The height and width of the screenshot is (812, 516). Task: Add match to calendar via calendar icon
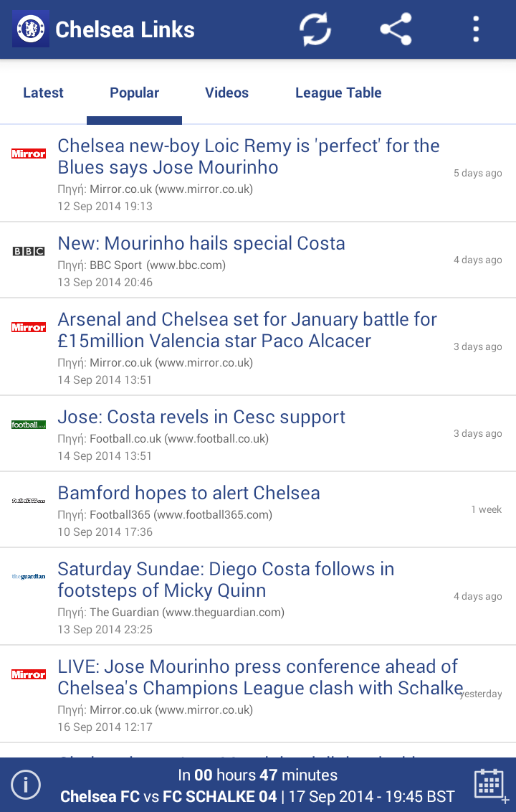coord(490,785)
